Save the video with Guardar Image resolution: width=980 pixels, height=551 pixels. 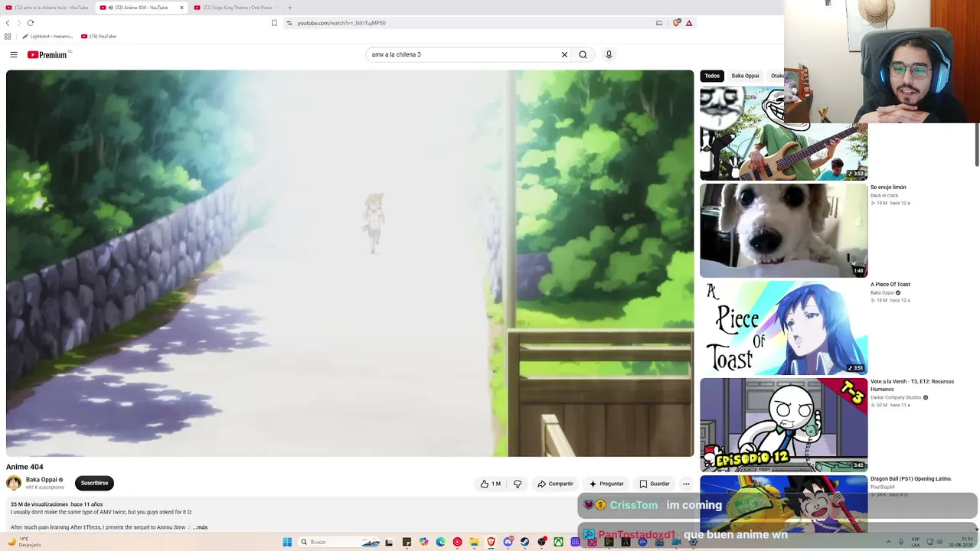coord(655,484)
